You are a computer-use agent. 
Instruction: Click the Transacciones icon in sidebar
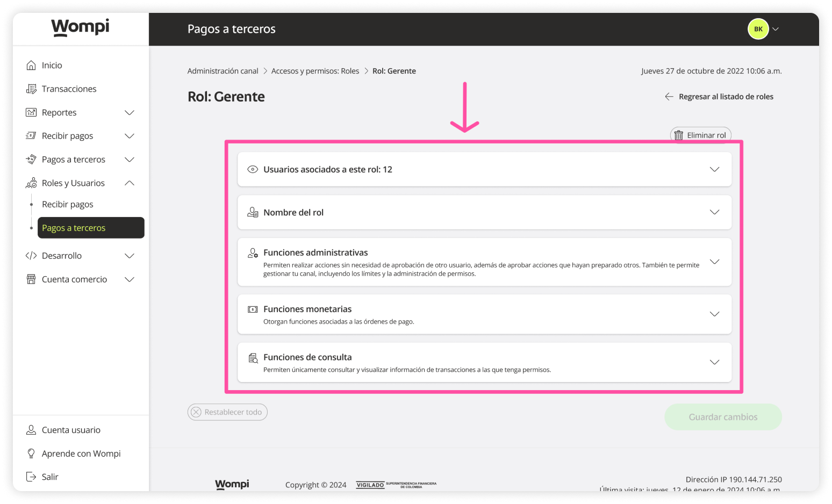click(x=31, y=89)
